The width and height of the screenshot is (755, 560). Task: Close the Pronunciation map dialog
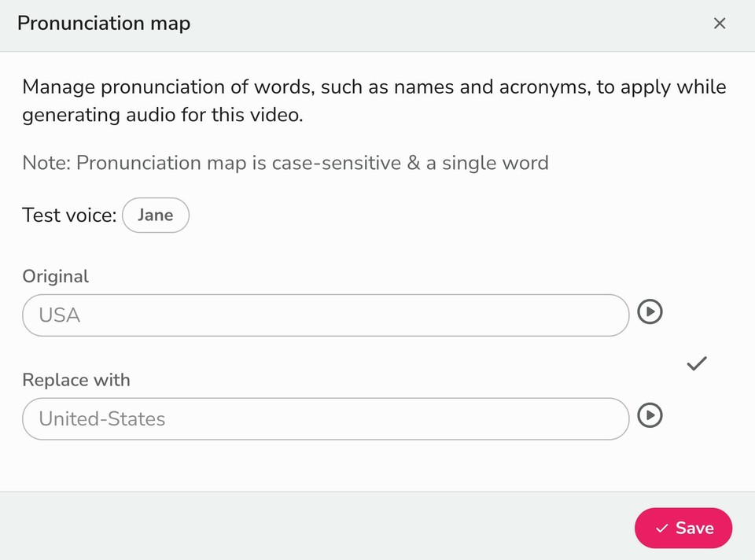pyautogui.click(x=719, y=24)
